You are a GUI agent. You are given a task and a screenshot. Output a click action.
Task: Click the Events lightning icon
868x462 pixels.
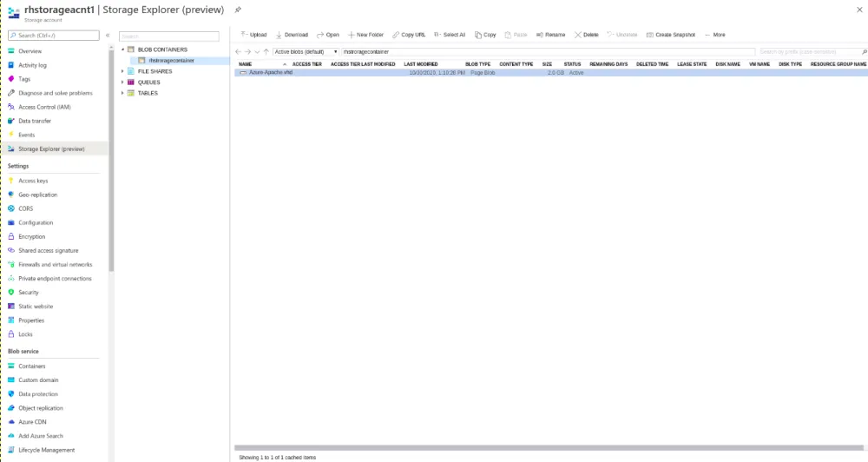pos(11,135)
